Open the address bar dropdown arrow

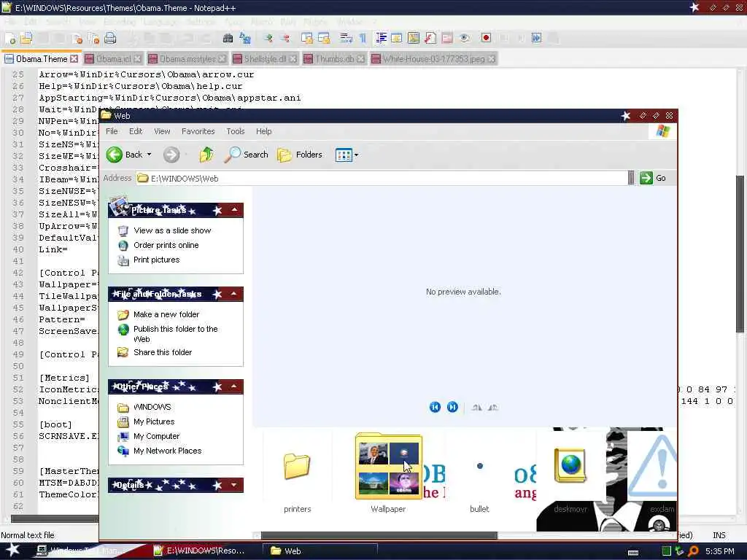(x=631, y=179)
